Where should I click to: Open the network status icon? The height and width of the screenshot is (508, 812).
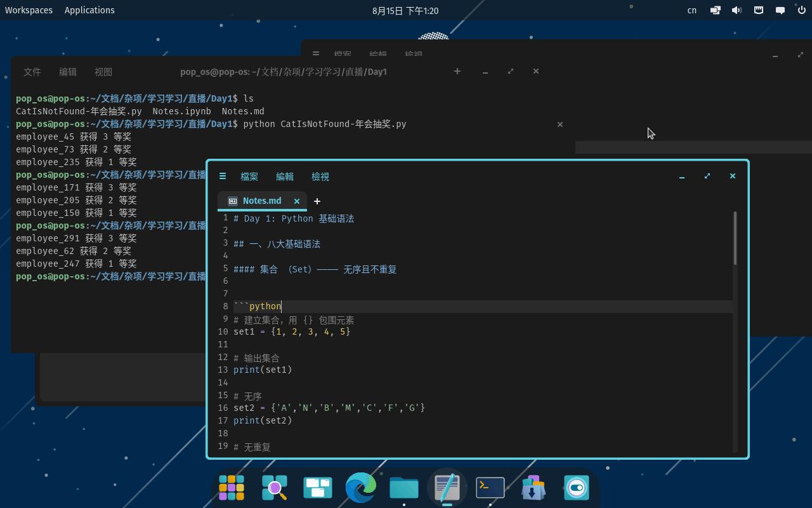pos(715,10)
